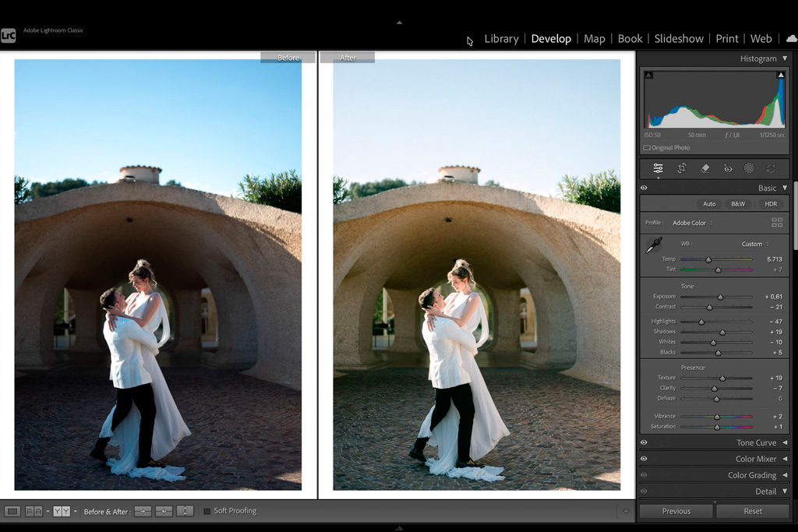The width and height of the screenshot is (798, 532).
Task: Switch to the Library module
Action: click(501, 38)
